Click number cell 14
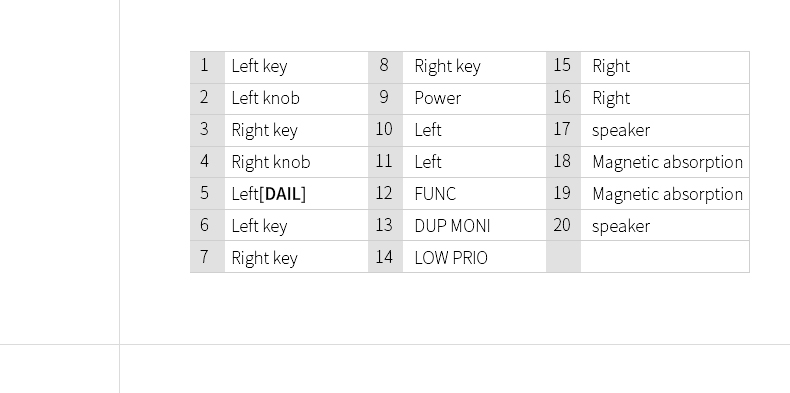This screenshot has width=790, height=393. pos(385,257)
